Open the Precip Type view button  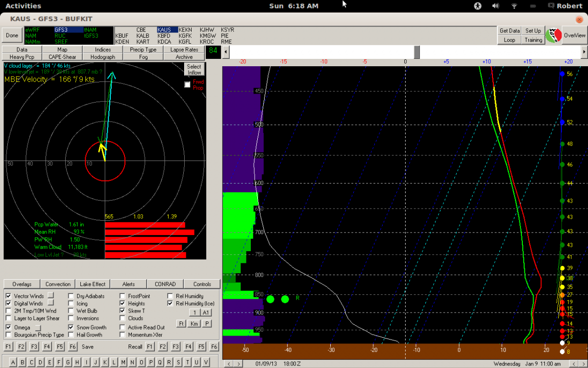tap(143, 50)
